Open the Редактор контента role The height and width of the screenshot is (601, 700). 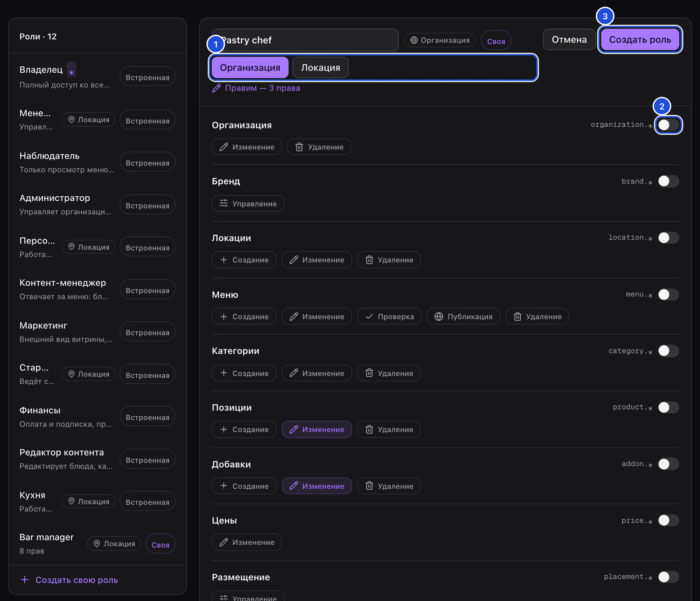click(97, 459)
